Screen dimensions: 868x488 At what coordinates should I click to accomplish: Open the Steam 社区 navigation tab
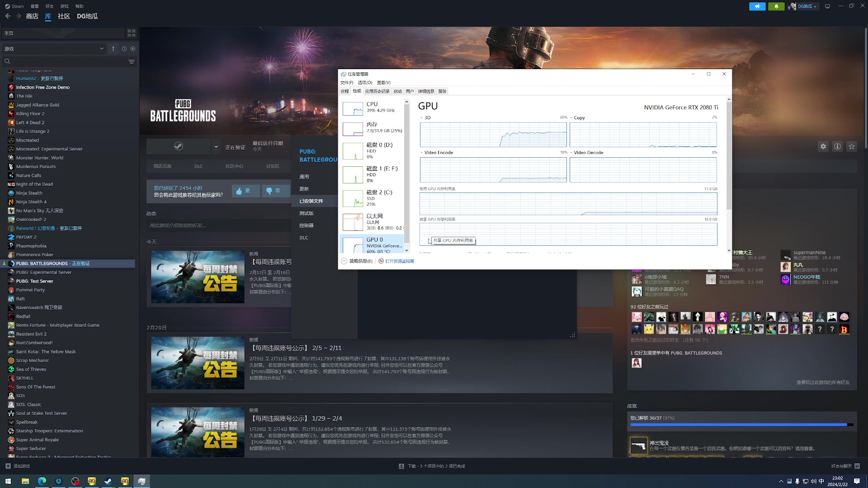tap(64, 16)
